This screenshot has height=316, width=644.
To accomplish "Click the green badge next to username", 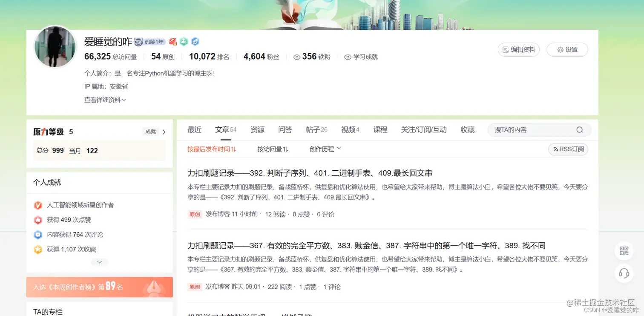I will (184, 42).
